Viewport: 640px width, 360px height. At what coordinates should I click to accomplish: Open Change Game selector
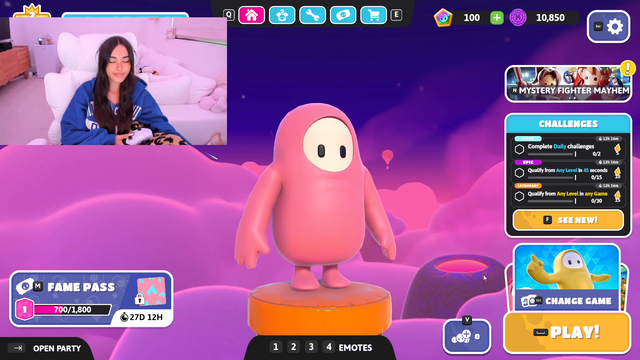[x=567, y=278]
